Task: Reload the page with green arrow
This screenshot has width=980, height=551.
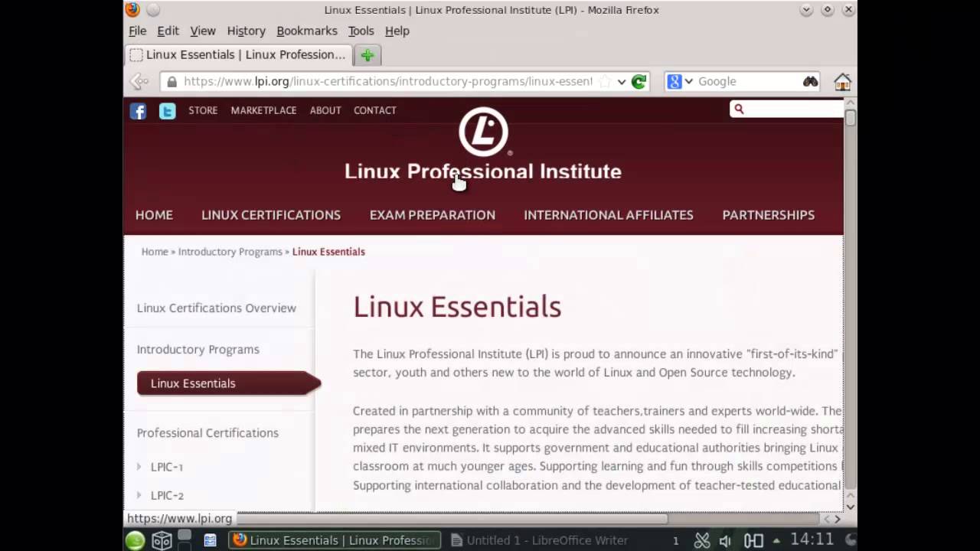Action: tap(639, 82)
